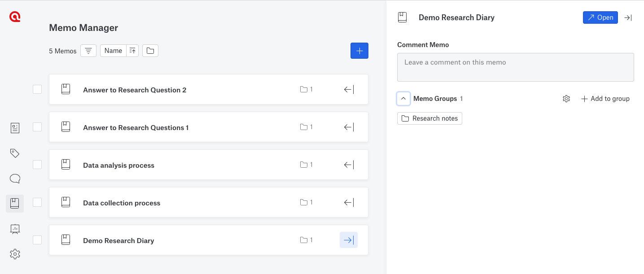The image size is (644, 274).
Task: Expand the side panel for Data collection process
Action: 348,202
